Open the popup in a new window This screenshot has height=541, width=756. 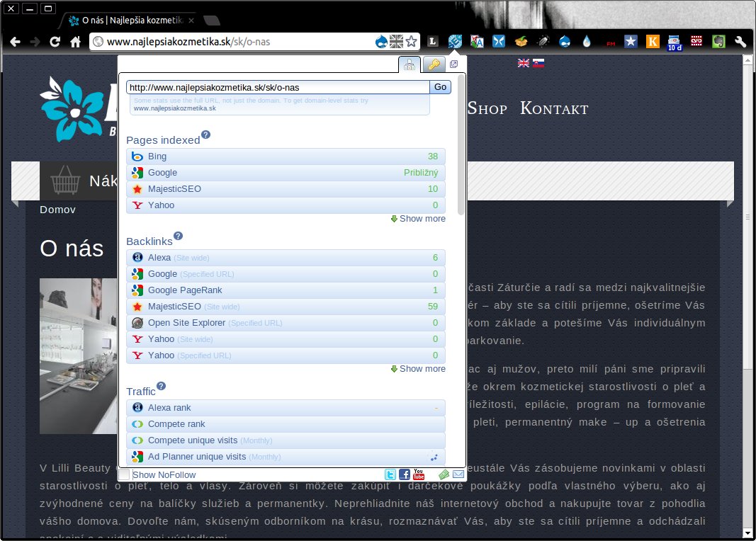tap(453, 64)
